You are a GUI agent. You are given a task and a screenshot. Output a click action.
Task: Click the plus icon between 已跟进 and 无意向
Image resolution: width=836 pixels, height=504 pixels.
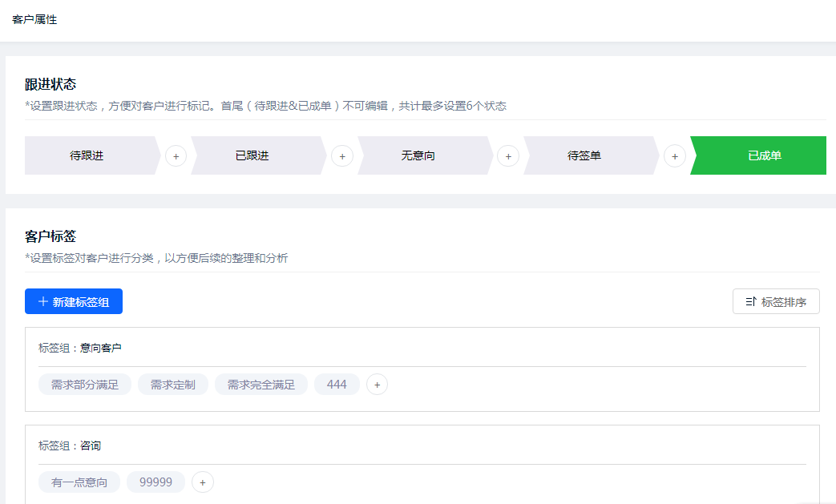(x=342, y=155)
